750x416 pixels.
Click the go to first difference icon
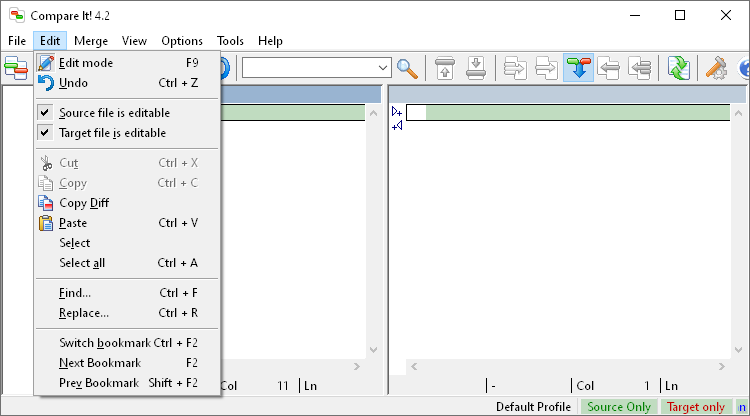click(x=445, y=68)
